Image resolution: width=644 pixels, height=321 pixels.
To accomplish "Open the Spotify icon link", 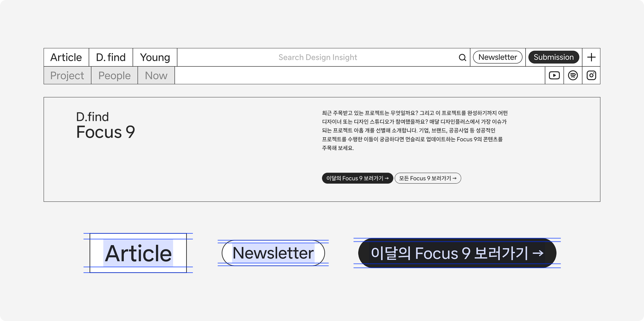I will point(573,75).
